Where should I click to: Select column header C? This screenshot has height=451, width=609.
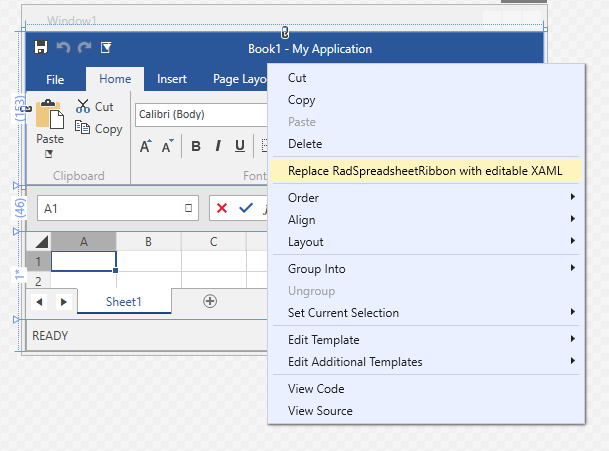coord(213,242)
